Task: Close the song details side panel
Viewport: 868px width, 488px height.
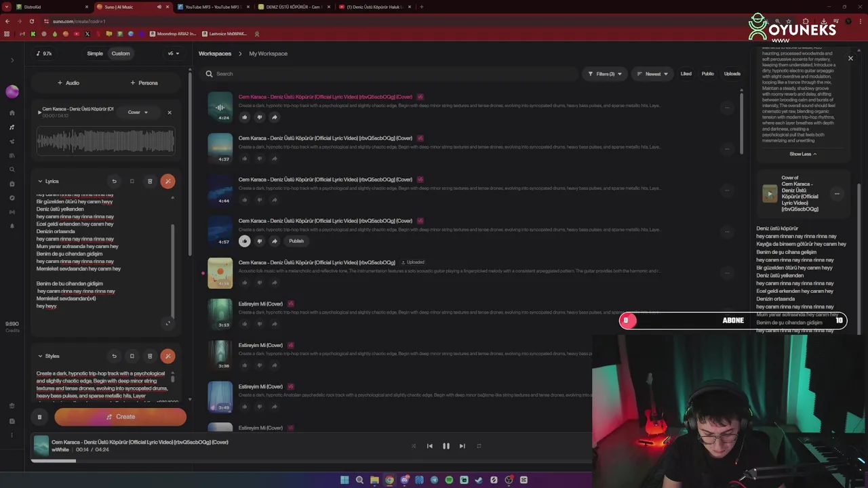Action: 850,58
